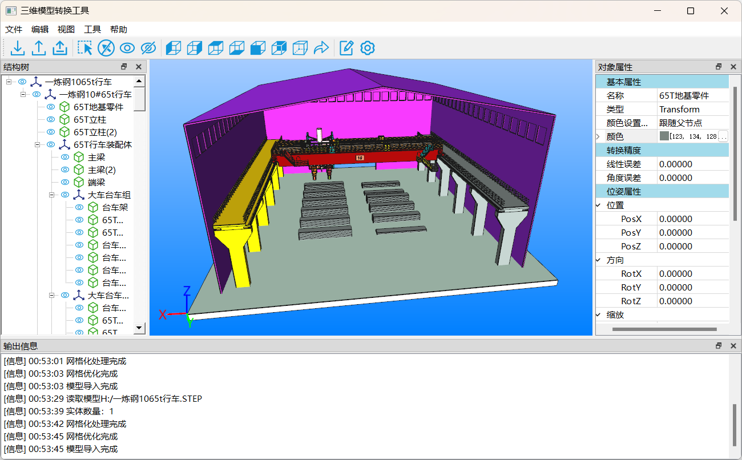
Task: Click the show-all eye icon in toolbar
Action: pos(127,48)
